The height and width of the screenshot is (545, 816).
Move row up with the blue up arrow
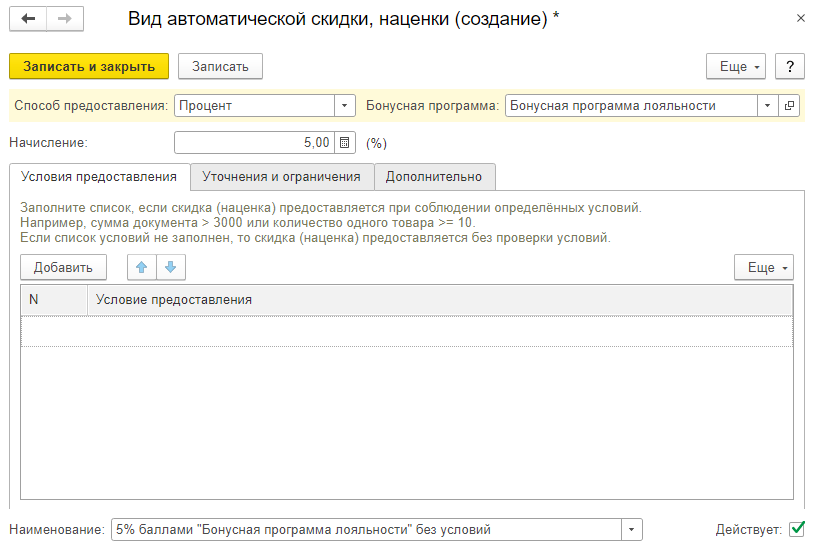[142, 268]
